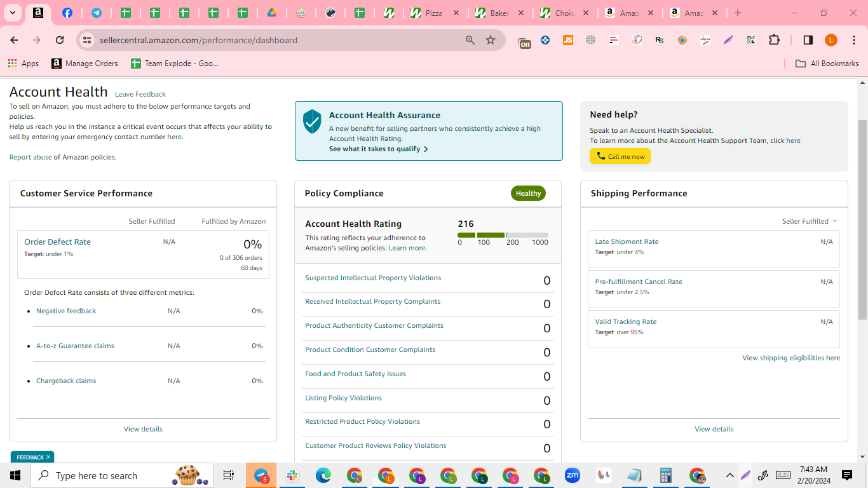Open the Chrome Extensions puzzle menu
Image resolution: width=868 pixels, height=488 pixels.
(774, 40)
